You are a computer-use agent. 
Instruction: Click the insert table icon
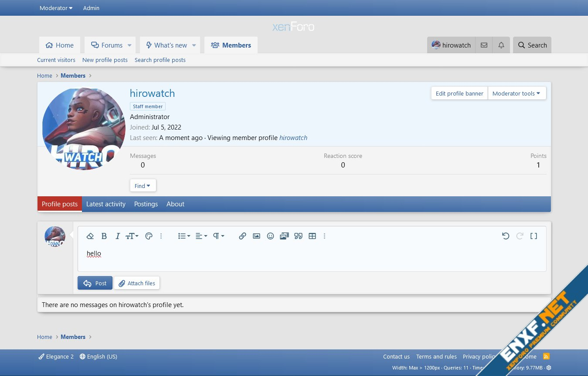coord(312,236)
